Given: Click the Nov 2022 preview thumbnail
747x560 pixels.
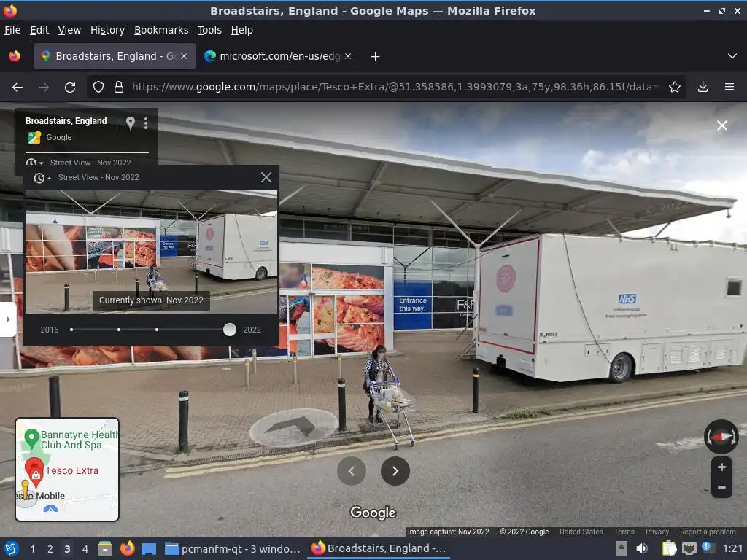Looking at the screenshot, I should (151, 252).
